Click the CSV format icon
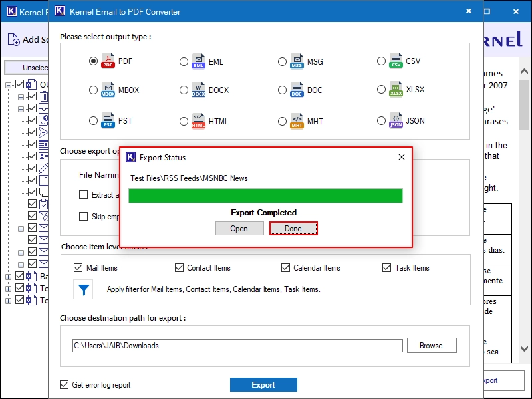532x399 pixels. (396, 61)
